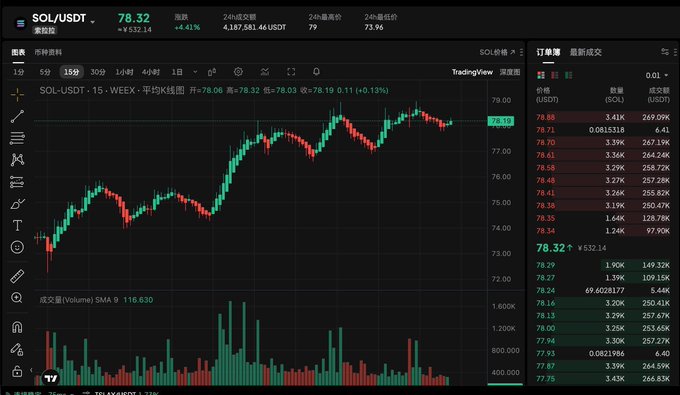Click the 索拉拉 tag
The height and width of the screenshot is (395, 680).
[x=45, y=30]
